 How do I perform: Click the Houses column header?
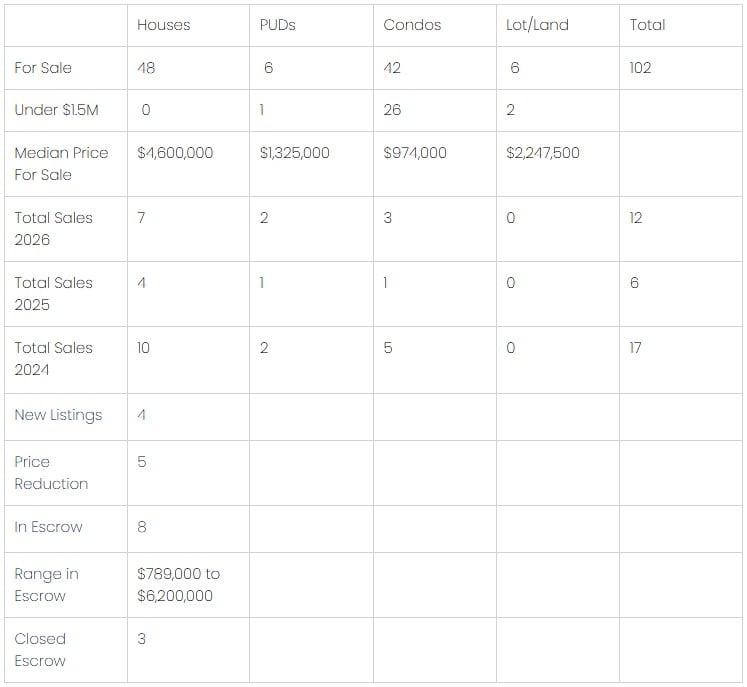point(163,25)
